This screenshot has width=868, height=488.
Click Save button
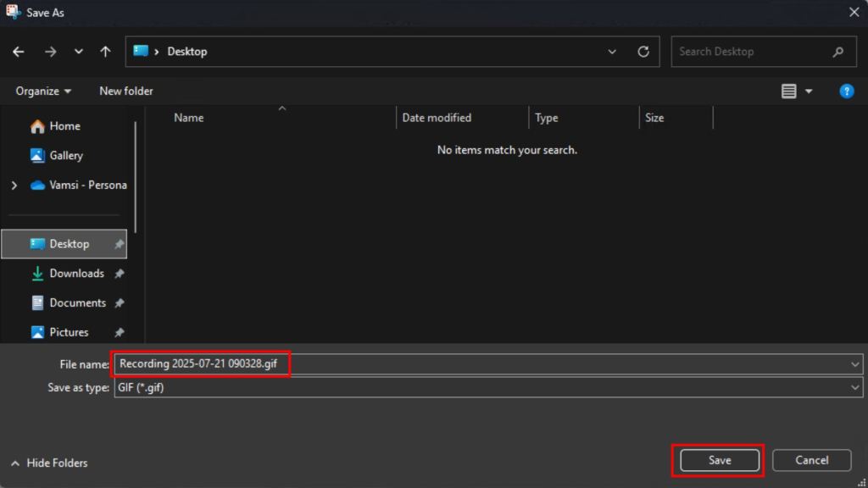tap(719, 460)
